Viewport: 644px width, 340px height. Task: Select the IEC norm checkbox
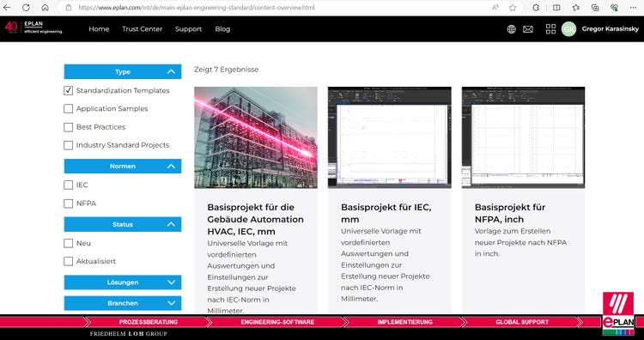(68, 185)
